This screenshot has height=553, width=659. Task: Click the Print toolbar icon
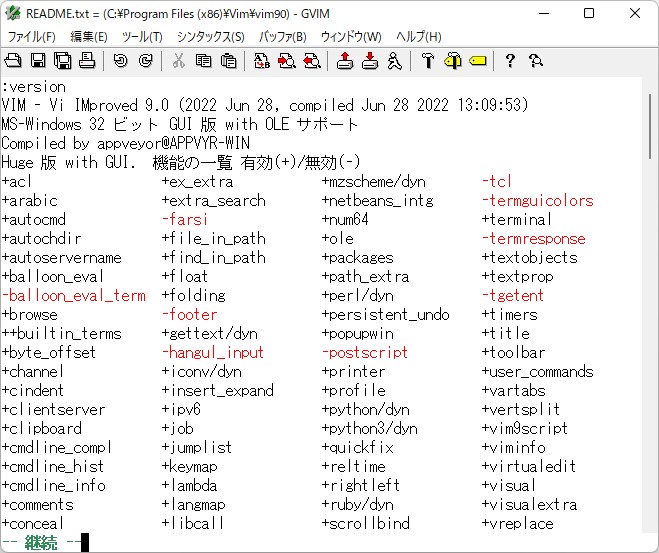click(87, 61)
